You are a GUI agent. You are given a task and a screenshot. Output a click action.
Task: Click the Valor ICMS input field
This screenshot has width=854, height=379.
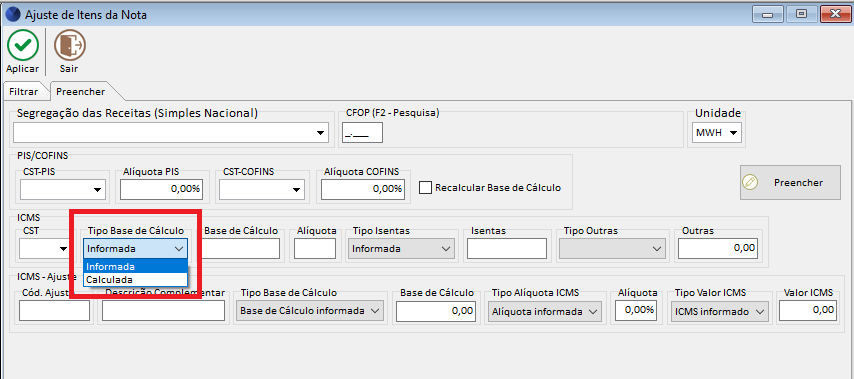(808, 310)
